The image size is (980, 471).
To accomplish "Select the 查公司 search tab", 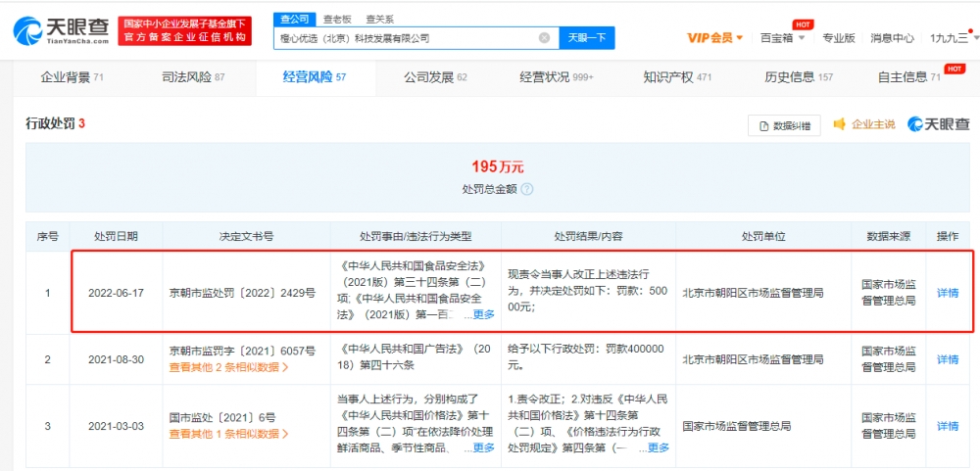I will coord(294,19).
